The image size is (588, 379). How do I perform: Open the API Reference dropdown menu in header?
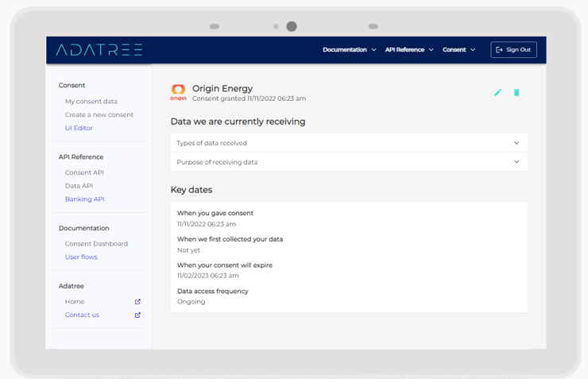(x=409, y=50)
